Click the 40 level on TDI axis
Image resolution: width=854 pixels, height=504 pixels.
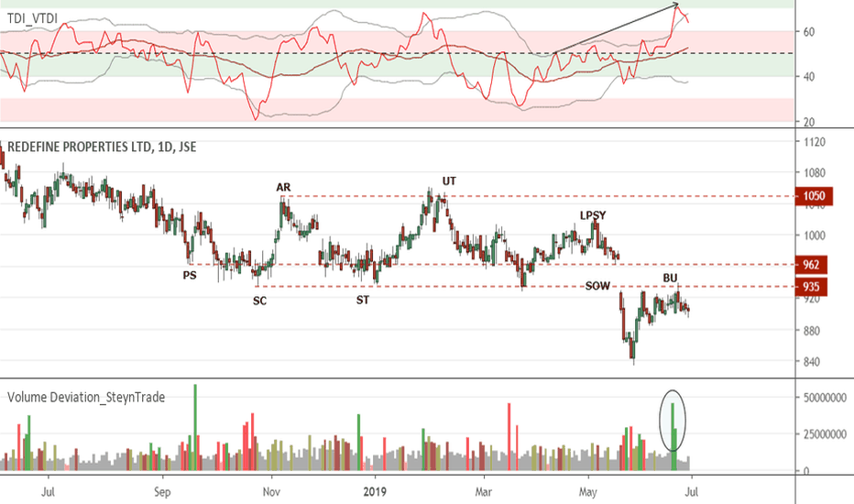[809, 77]
